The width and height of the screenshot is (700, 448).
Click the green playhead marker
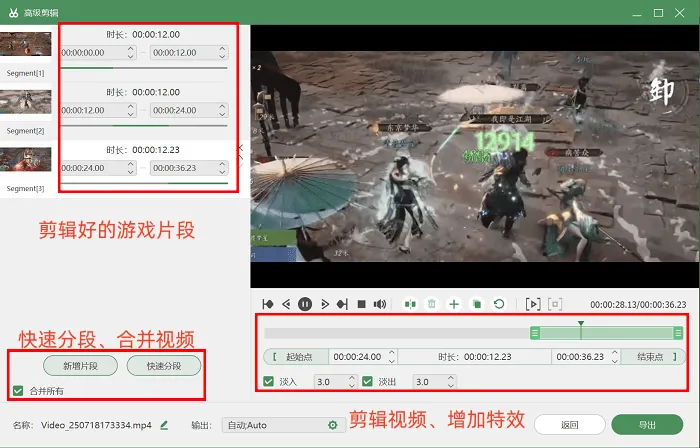tap(580, 324)
